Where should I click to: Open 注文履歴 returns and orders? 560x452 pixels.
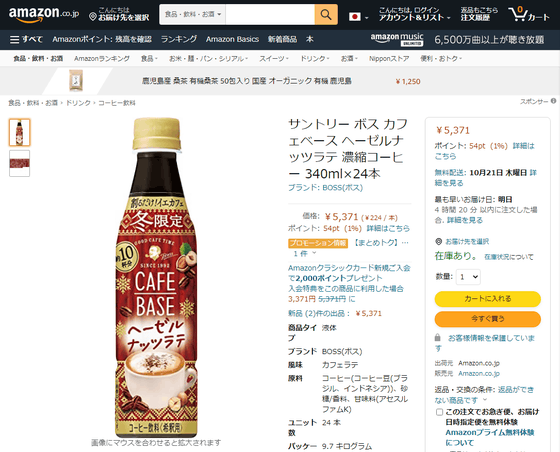(x=479, y=14)
